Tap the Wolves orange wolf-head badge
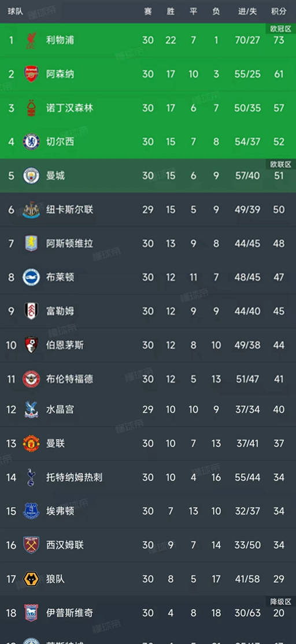296x644 pixels. pyautogui.click(x=31, y=579)
